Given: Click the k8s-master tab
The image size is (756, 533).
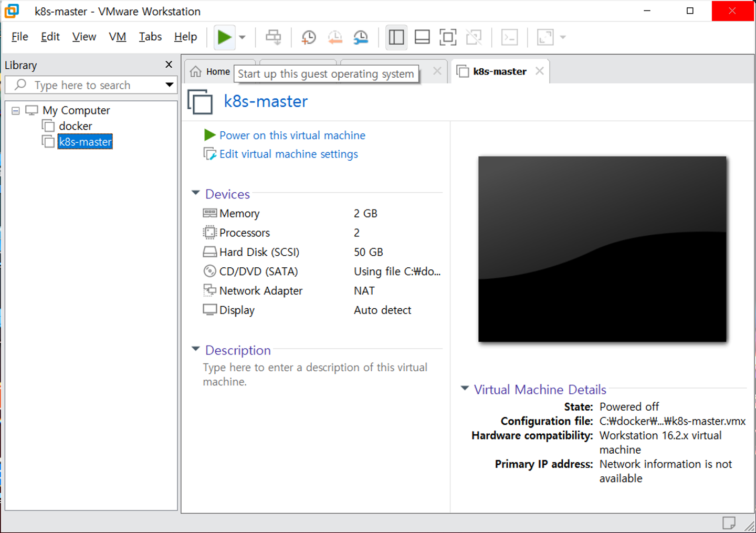Looking at the screenshot, I should click(x=499, y=71).
